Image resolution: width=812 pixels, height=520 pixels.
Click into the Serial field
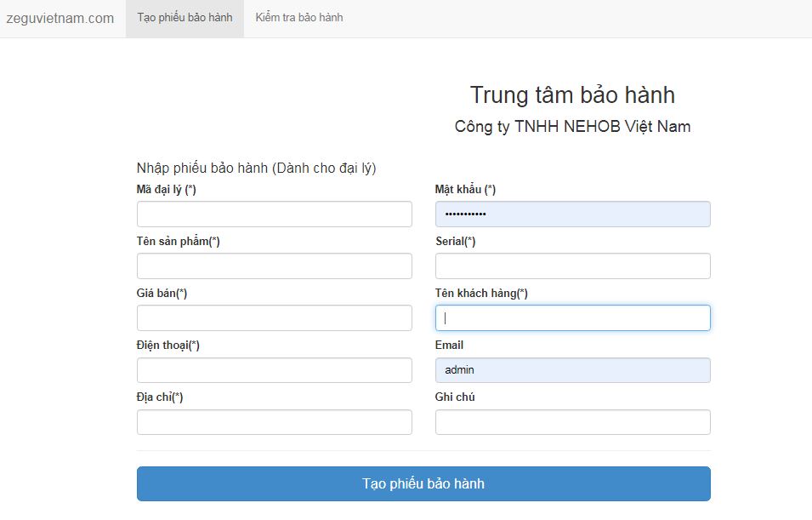pyautogui.click(x=573, y=266)
